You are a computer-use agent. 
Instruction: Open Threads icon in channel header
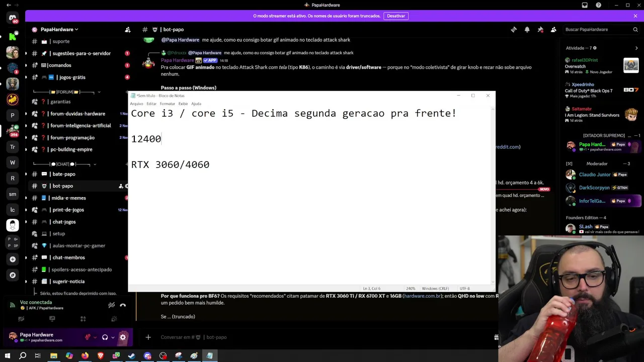(514, 30)
